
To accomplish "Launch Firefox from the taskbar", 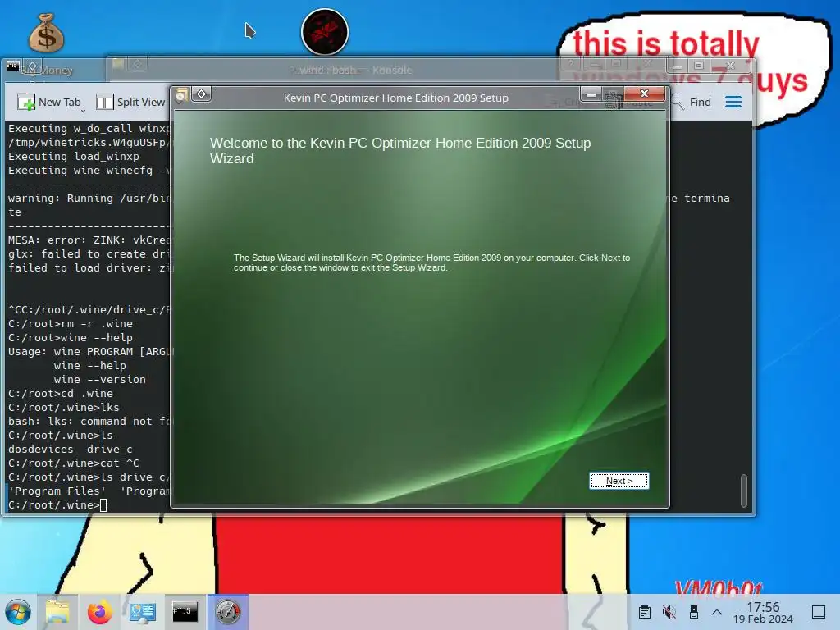I will click(x=99, y=612).
